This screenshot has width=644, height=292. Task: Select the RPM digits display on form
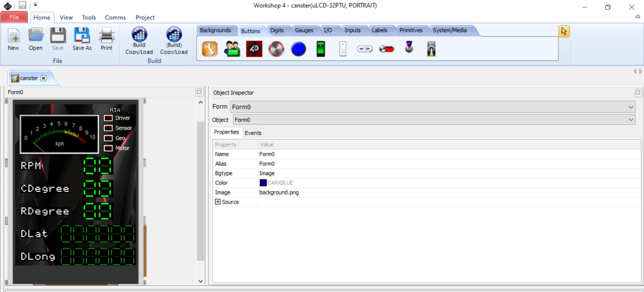point(98,166)
